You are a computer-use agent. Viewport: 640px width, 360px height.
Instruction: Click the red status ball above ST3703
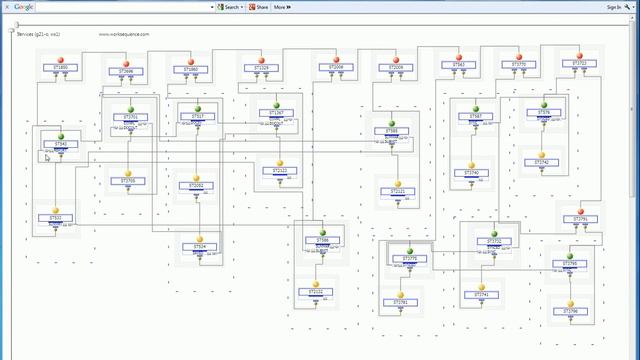[580, 56]
